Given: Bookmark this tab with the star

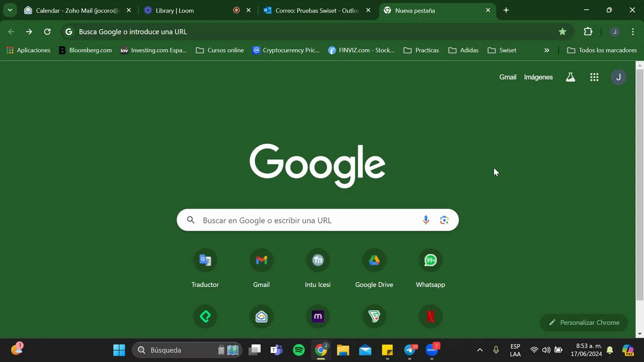Looking at the screenshot, I should click(562, 32).
